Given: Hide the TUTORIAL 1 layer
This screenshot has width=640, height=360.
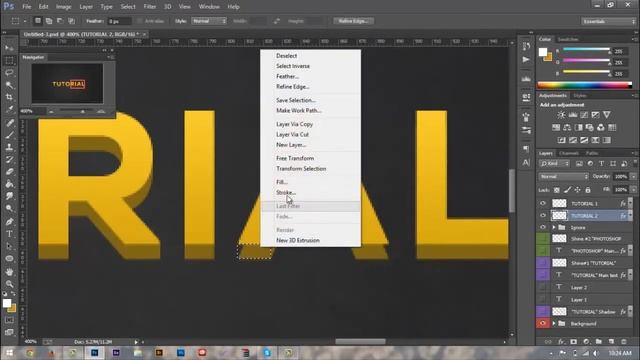Looking at the screenshot, I should pos(543,203).
